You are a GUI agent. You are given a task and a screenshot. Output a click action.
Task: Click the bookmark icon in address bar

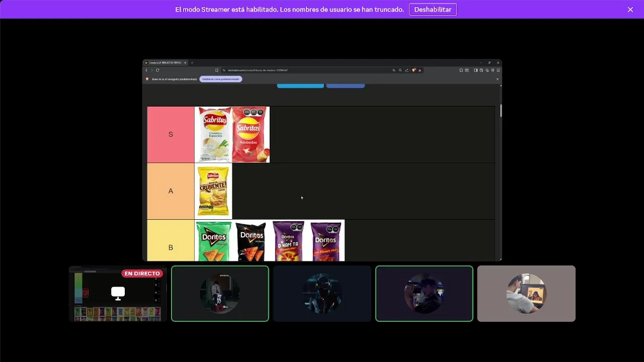point(217,70)
